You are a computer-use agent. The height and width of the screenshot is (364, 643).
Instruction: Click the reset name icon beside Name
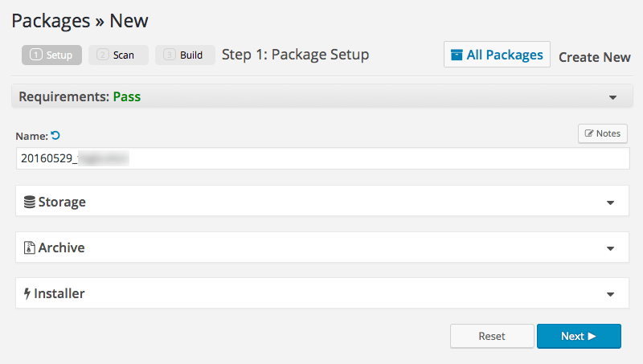55,136
